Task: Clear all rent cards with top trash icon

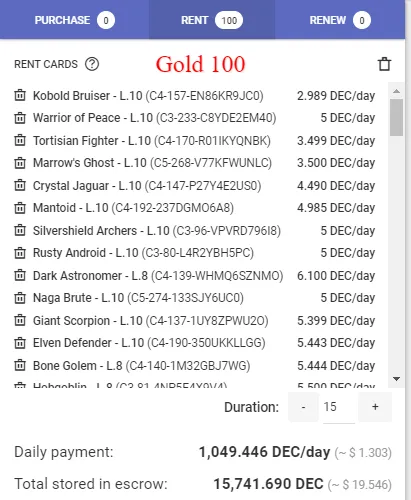Action: pos(384,64)
